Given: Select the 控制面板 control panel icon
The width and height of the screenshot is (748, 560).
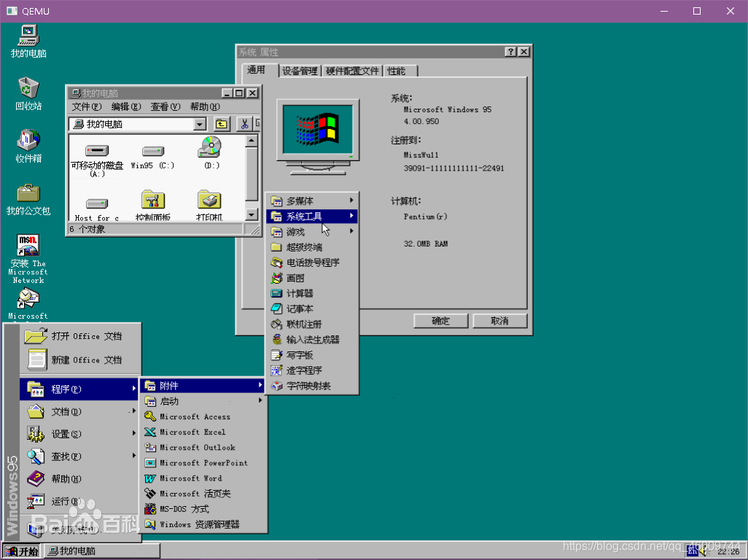Looking at the screenshot, I should click(x=152, y=206).
